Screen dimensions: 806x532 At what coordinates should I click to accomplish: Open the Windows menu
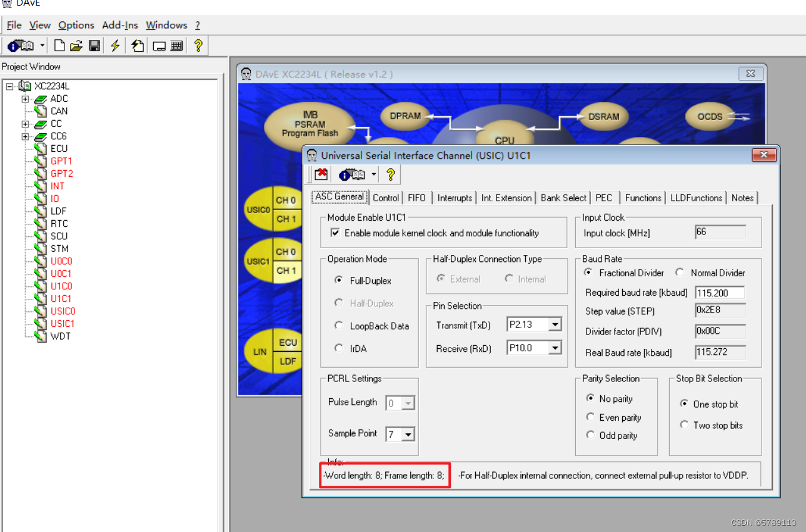click(x=166, y=25)
